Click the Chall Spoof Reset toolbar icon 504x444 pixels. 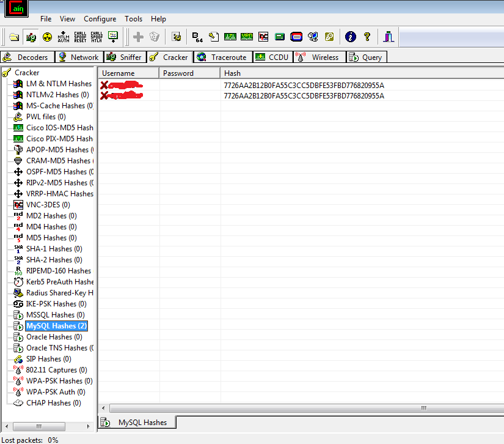pos(80,37)
